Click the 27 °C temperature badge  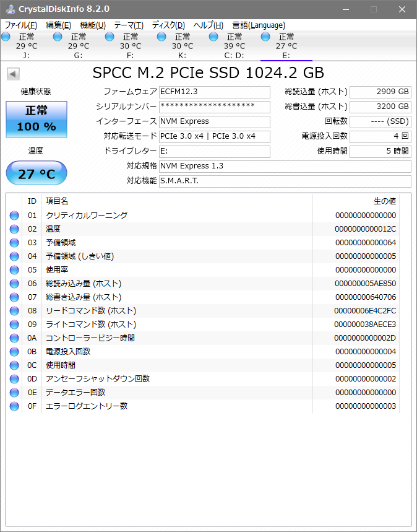tap(36, 173)
